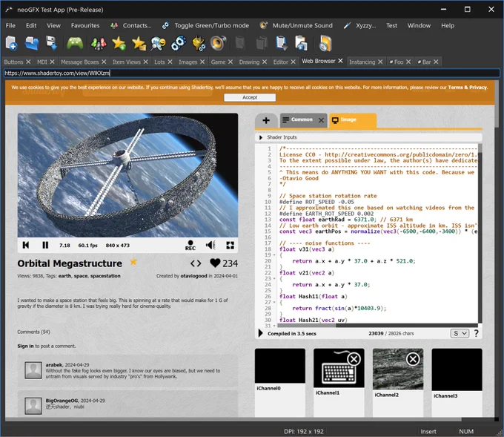Click the NUM status bar indicator
Screen dimensions: 504x437
(x=466, y=432)
